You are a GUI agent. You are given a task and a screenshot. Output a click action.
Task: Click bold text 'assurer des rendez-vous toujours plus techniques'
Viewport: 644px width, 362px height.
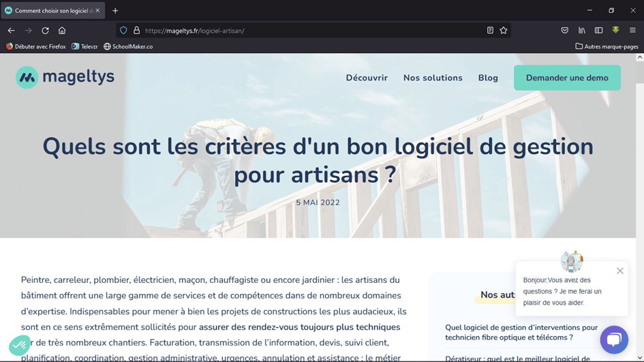tap(299, 327)
